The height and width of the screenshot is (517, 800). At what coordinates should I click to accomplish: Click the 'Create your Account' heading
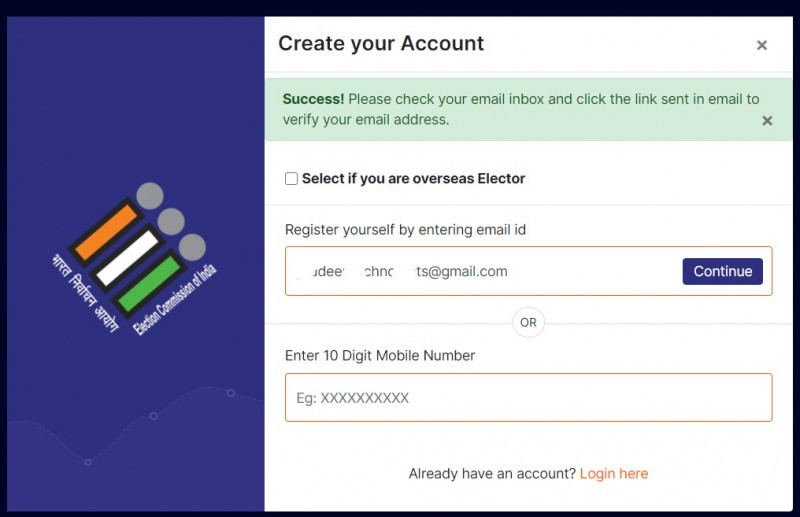(381, 43)
